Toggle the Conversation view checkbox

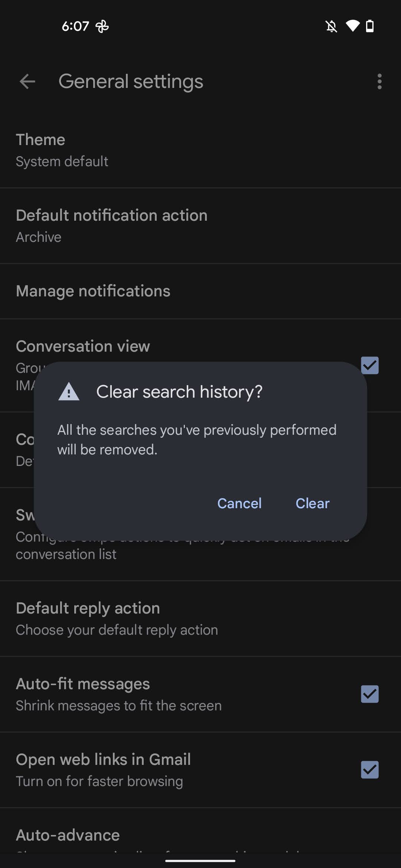point(370,365)
